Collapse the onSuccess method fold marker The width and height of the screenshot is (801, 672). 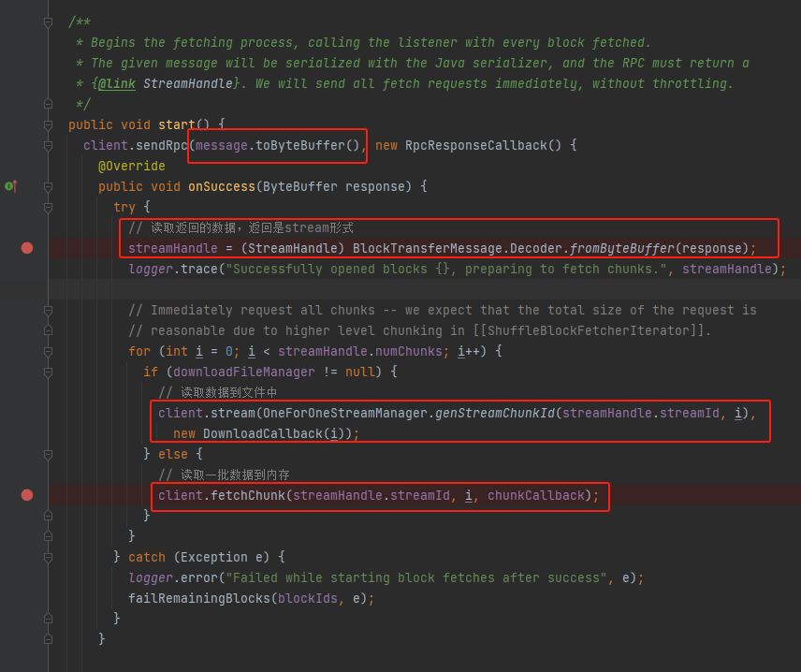click(48, 186)
